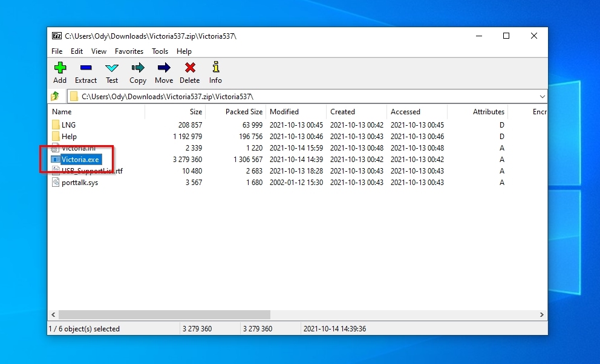
Task: Open the Edit menu
Action: coord(77,51)
